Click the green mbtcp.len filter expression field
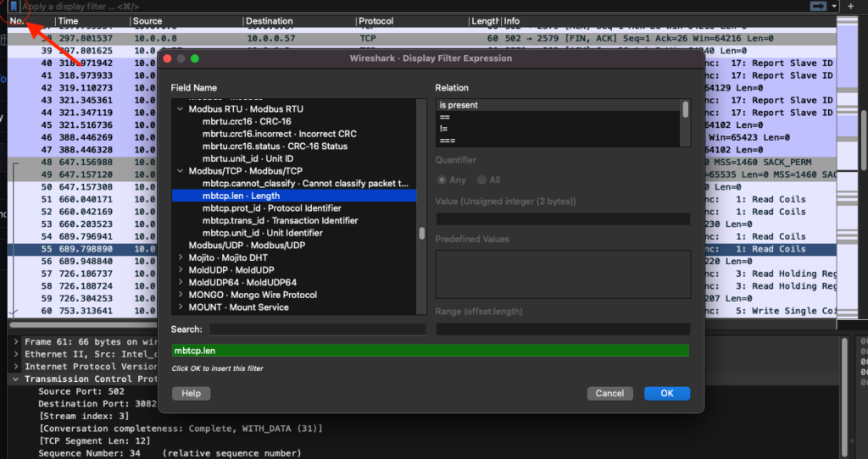Screen dimensions: 868x459 pos(430,351)
